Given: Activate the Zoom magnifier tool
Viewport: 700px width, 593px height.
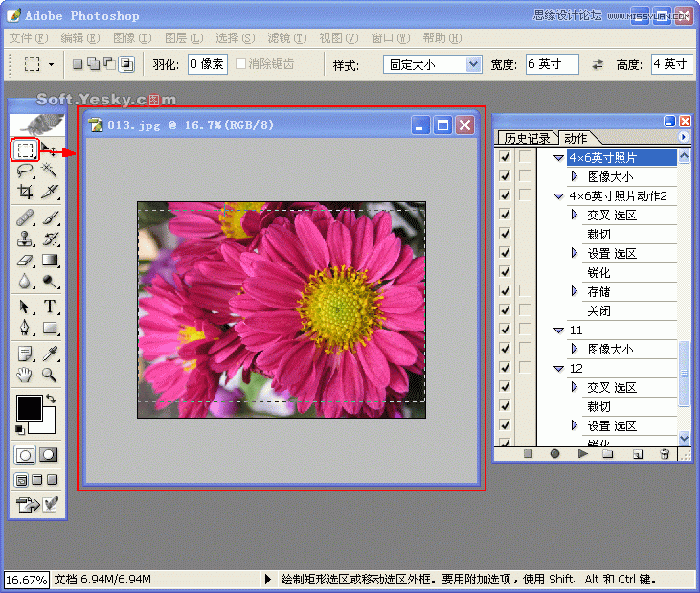Looking at the screenshot, I should point(49,375).
